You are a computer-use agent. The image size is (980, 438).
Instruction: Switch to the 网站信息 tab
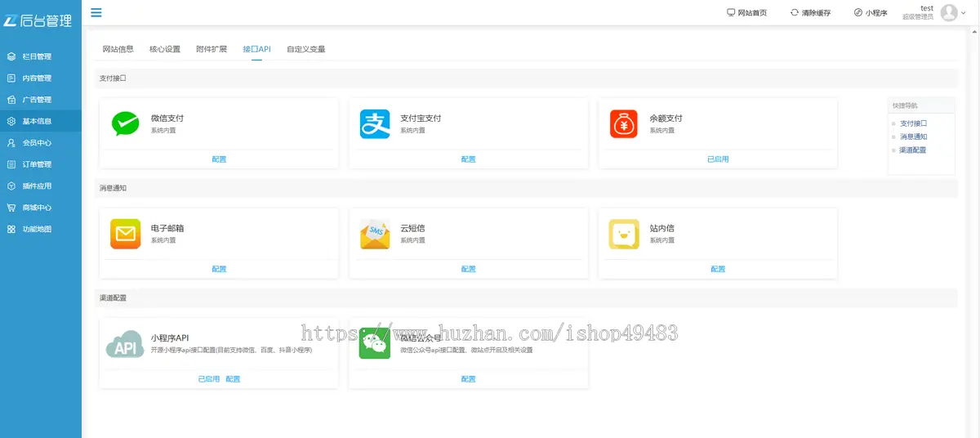pos(118,49)
